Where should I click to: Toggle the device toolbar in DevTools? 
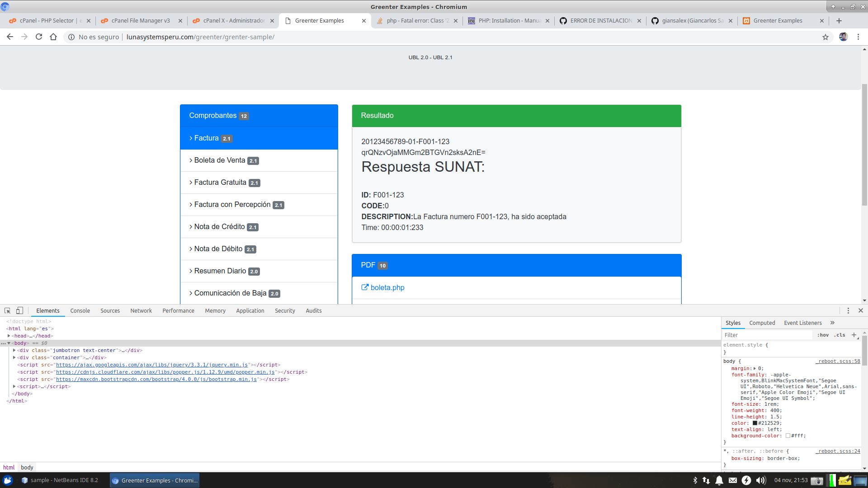point(19,310)
